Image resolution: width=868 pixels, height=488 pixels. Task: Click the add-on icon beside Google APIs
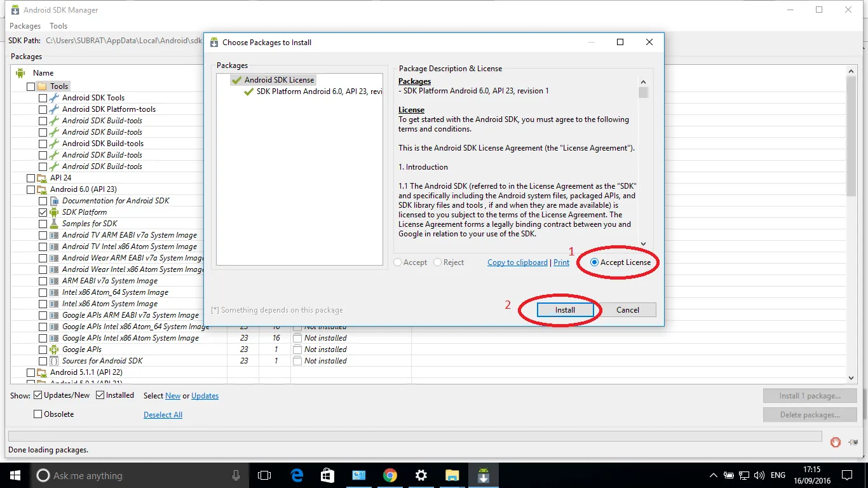click(54, 349)
